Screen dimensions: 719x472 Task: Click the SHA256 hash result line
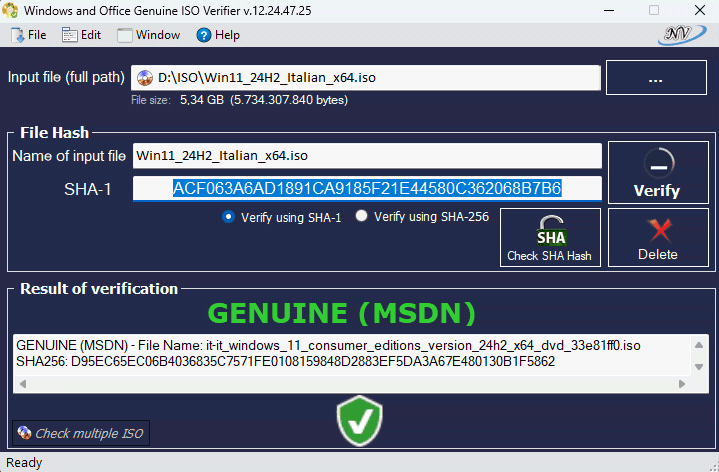[285, 361]
